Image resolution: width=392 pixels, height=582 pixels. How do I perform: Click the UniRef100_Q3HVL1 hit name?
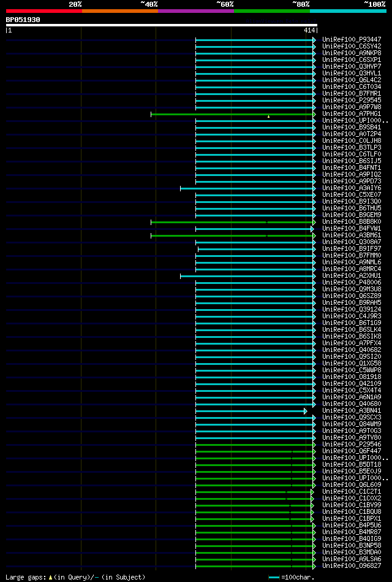coord(352,73)
